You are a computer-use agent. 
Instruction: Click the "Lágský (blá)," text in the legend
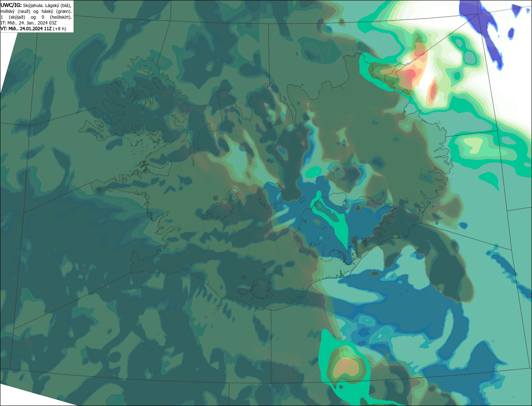[58, 5]
